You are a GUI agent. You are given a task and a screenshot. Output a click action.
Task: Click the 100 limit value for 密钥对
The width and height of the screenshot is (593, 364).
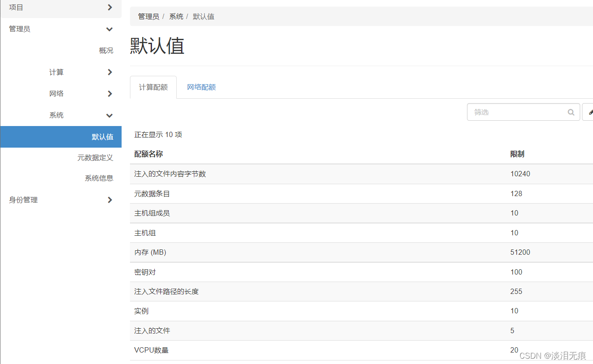click(x=516, y=272)
